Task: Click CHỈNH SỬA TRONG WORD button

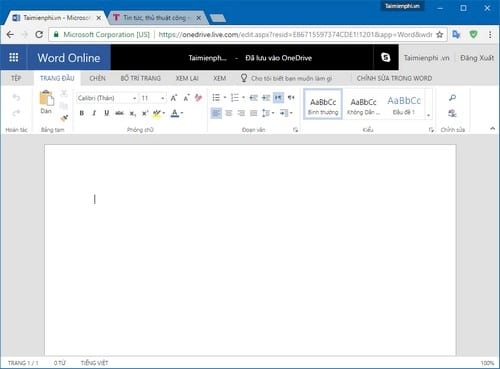Action: pyautogui.click(x=394, y=78)
